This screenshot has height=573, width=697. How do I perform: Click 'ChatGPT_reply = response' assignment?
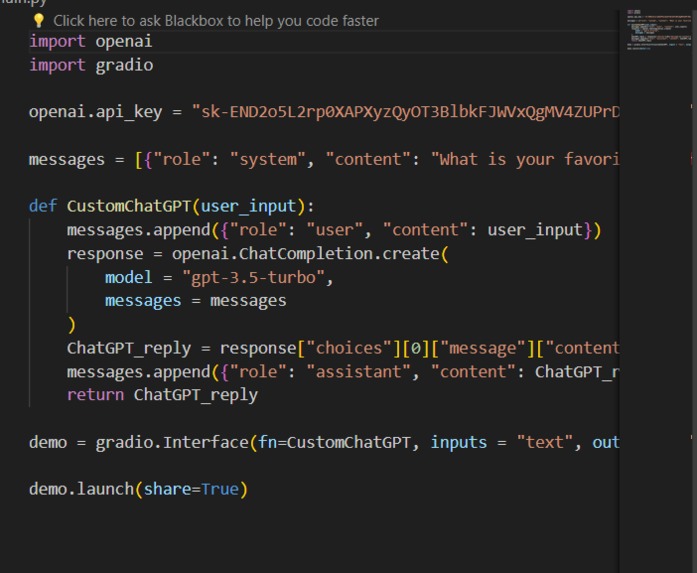tap(181, 348)
